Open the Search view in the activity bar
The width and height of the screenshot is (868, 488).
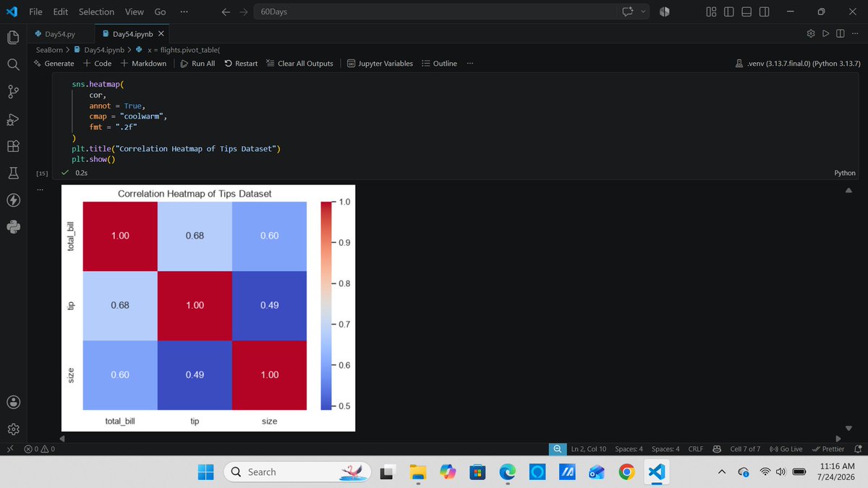pos(13,64)
